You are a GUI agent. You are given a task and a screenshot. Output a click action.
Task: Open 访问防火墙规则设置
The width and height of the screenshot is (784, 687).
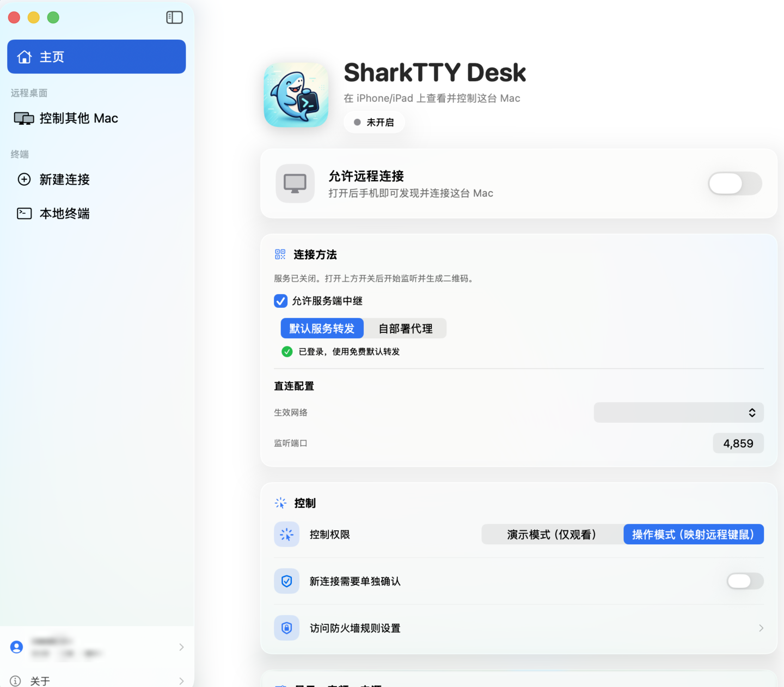519,628
